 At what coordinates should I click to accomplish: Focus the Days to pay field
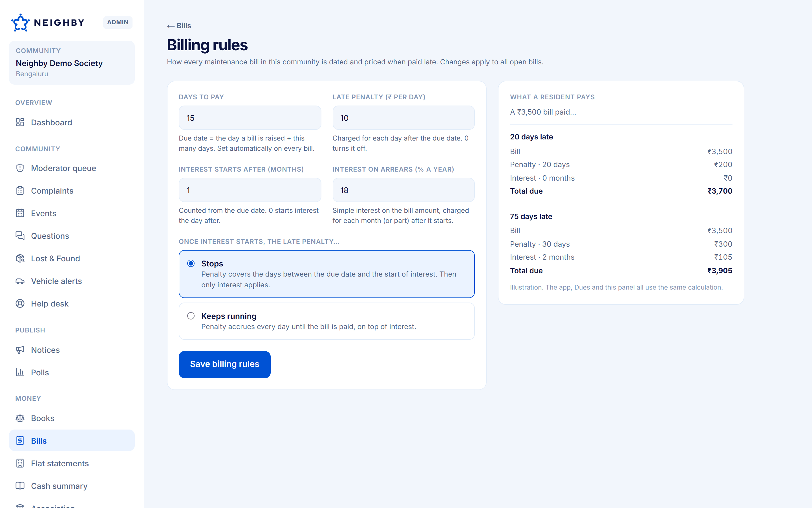pyautogui.click(x=250, y=118)
